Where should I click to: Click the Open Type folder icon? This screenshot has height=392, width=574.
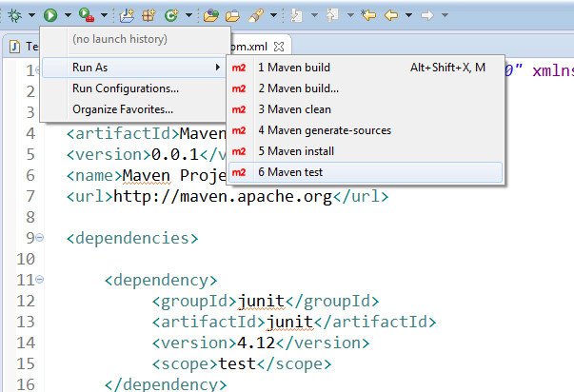(x=209, y=15)
